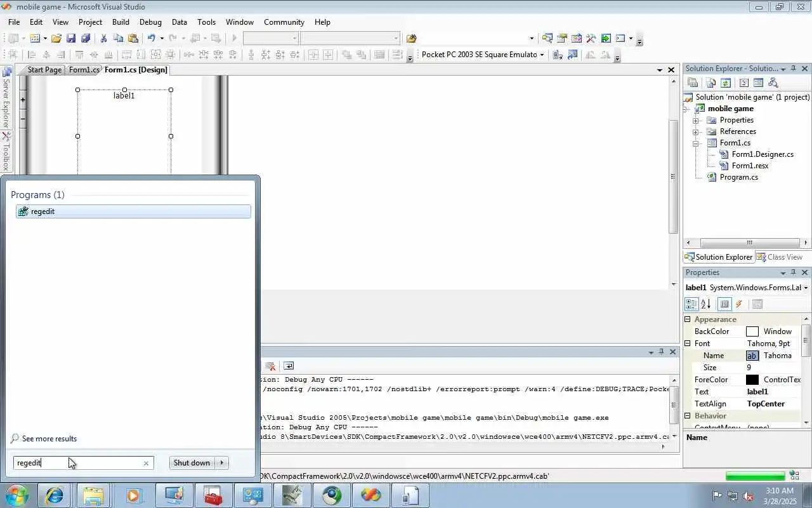Click the Properties icon in Solution Explorer toolbar

(693, 83)
